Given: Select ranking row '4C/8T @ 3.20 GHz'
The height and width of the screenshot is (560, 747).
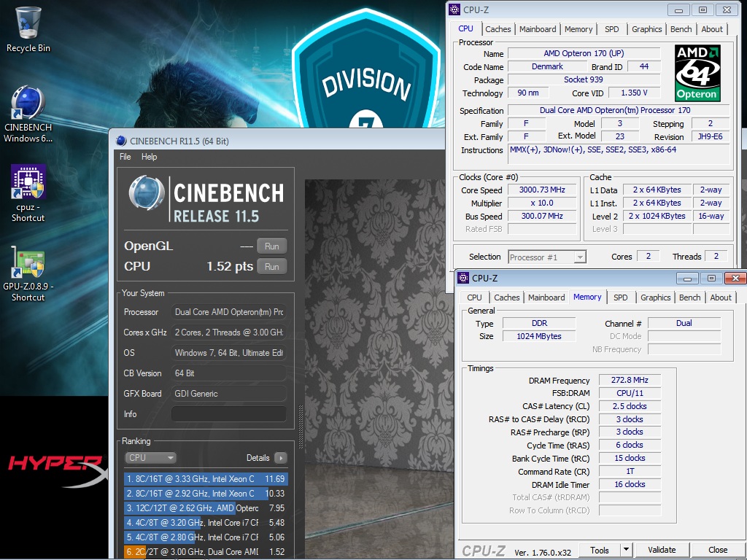Looking at the screenshot, I should pos(205,522).
